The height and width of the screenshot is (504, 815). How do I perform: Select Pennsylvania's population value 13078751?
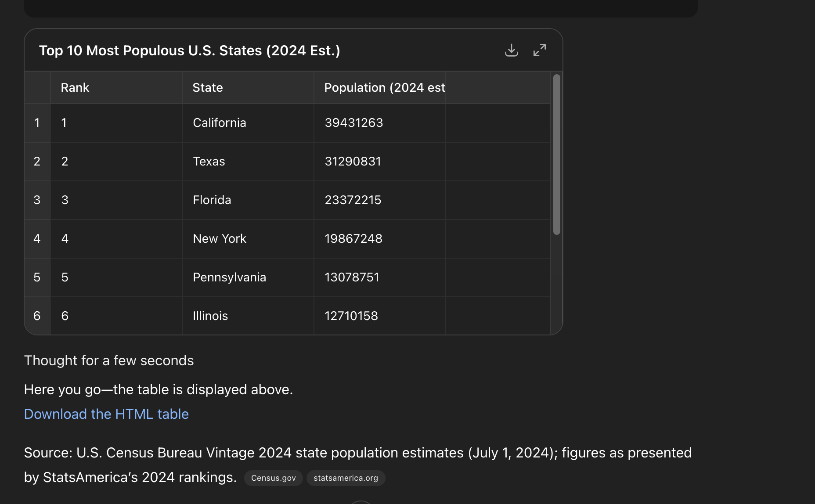352,277
